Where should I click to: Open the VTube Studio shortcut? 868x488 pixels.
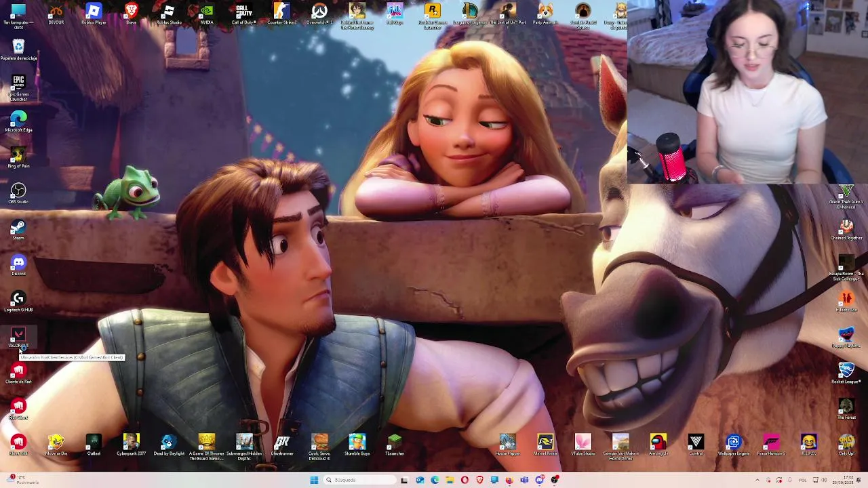coord(583,445)
